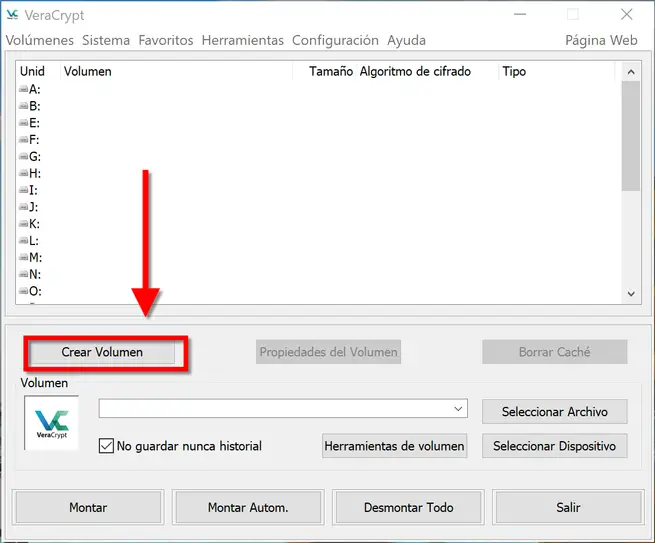Screen dimensions: 655x543
Task: Open the Favoritos menu
Action: pos(166,40)
